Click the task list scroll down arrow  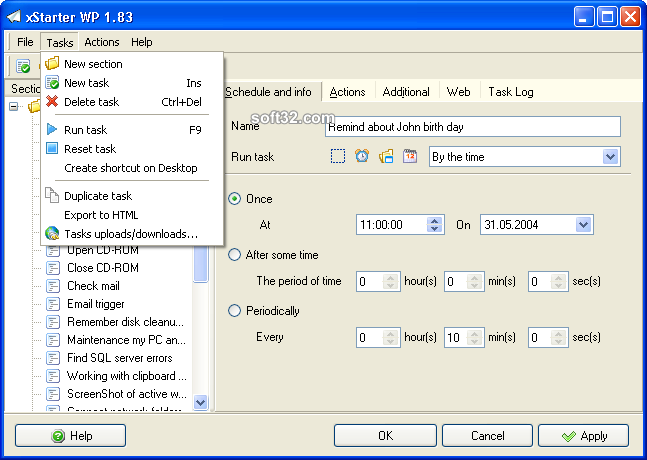201,402
